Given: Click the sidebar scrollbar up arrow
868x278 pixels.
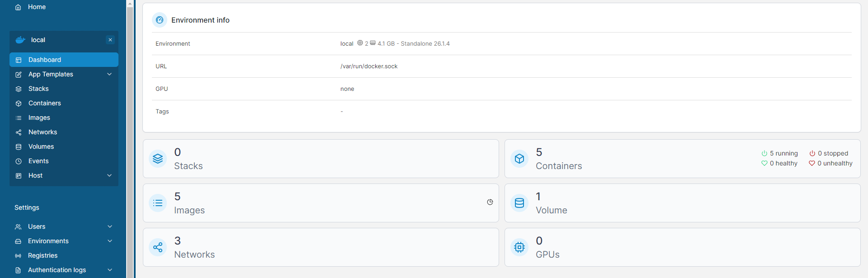Looking at the screenshot, I should coord(130,4).
